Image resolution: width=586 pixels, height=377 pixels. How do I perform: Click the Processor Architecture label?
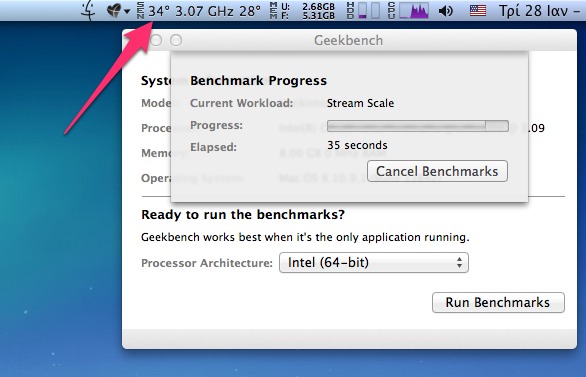click(207, 263)
